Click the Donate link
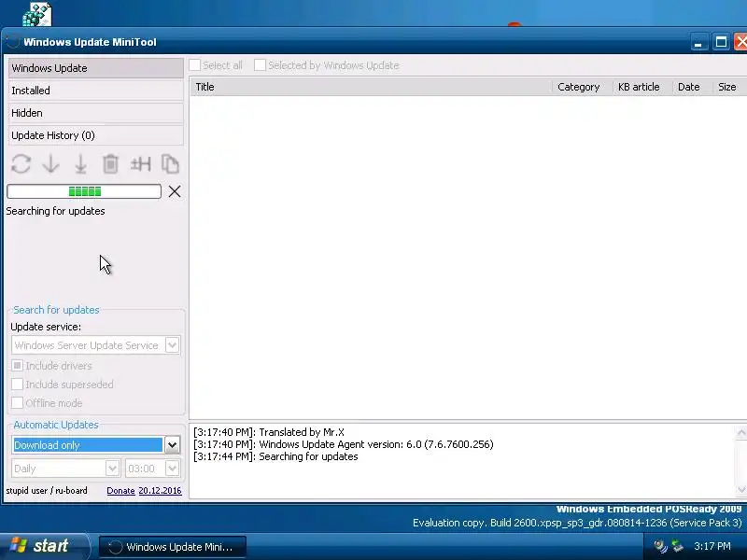This screenshot has height=560, width=747. (120, 491)
